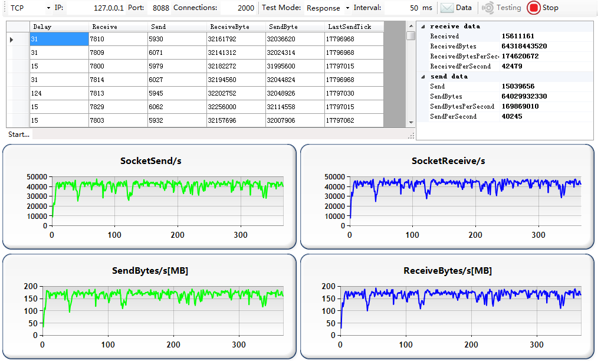Screen dimensions: 601x364
Task: Open the Test Mode Response dropdown
Action: 347,8
